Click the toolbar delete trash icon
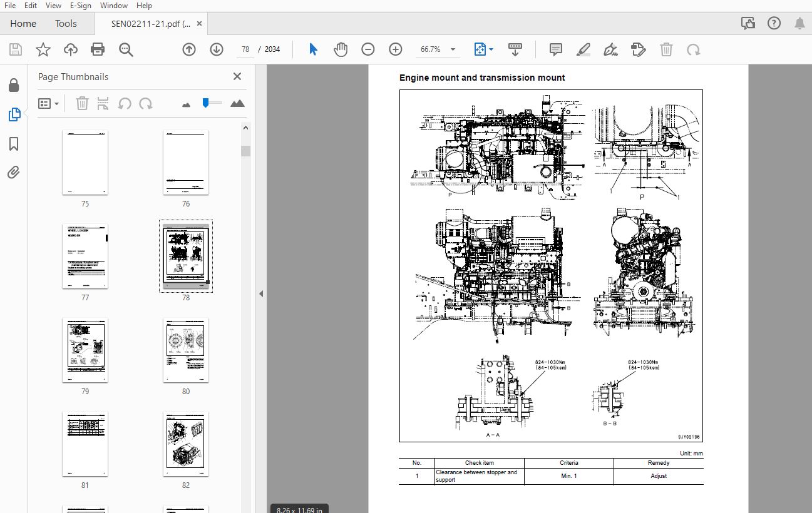This screenshot has width=812, height=513. pyautogui.click(x=667, y=49)
